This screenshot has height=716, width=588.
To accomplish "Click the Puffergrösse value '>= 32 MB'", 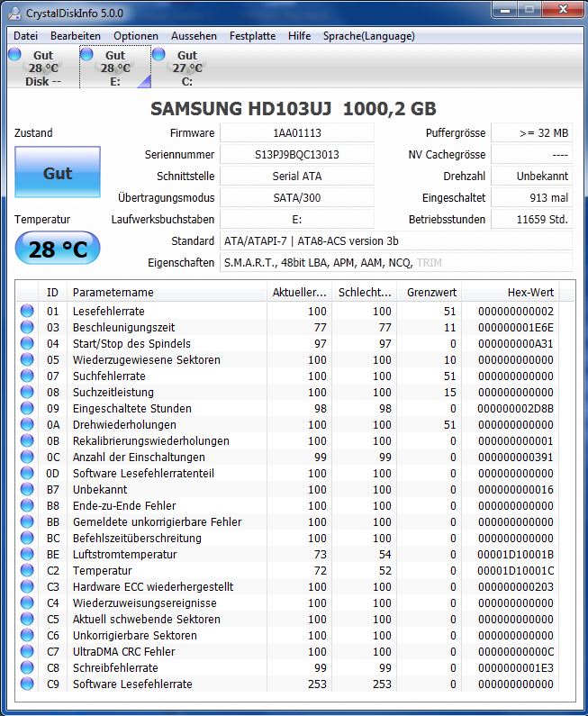I will 531,133.
